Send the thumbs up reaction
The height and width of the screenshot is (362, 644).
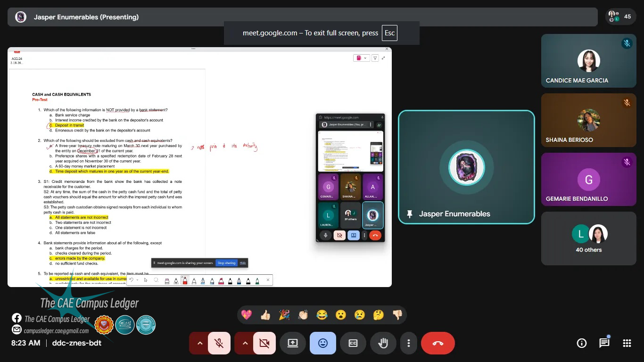tap(265, 315)
